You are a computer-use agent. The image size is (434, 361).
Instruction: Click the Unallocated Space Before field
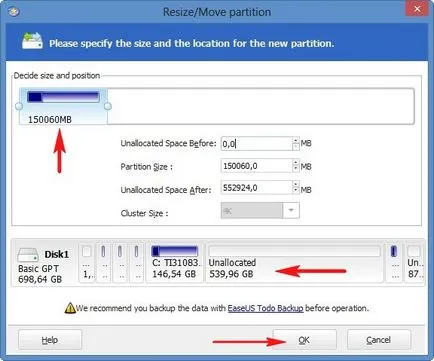coord(257,144)
